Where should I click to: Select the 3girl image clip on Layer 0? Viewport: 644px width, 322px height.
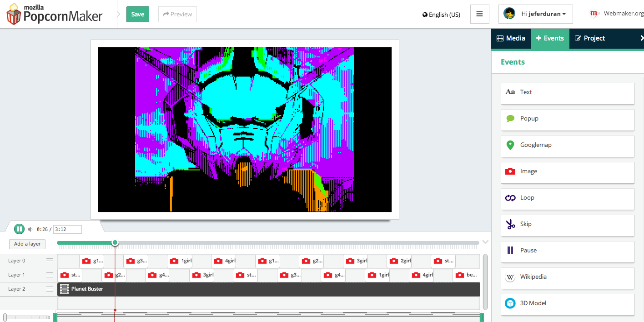click(x=356, y=261)
